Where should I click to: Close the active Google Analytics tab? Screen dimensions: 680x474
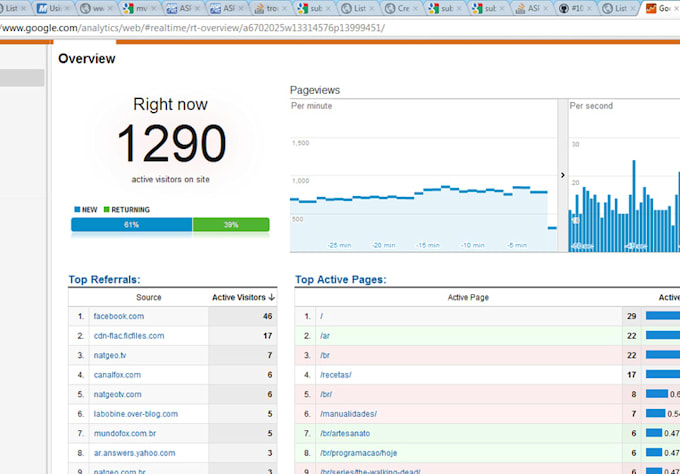point(677,8)
